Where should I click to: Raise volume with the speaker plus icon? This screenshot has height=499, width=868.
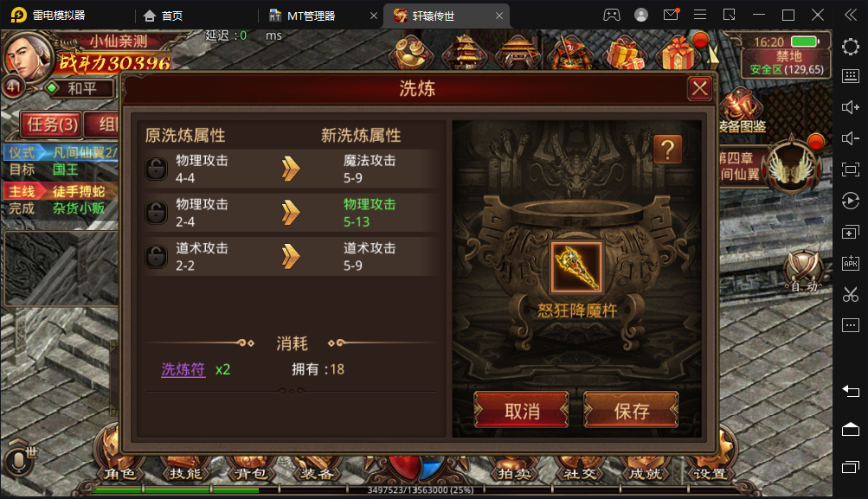point(851,106)
